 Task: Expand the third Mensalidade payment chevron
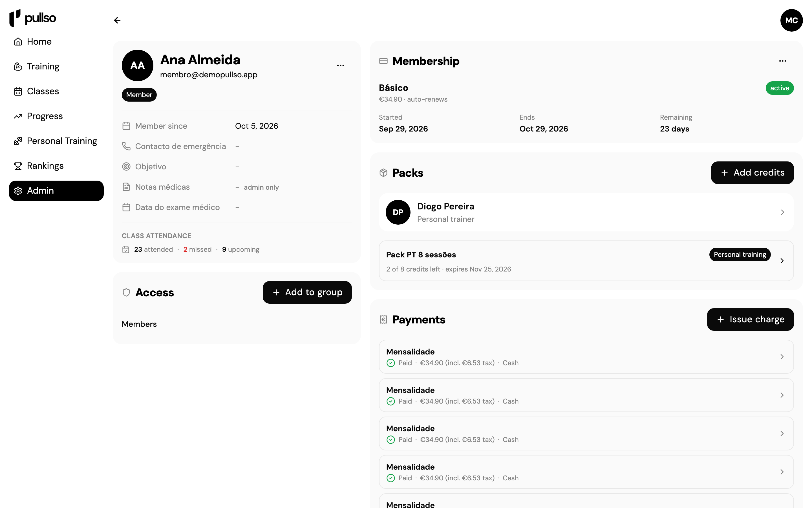pos(782,433)
